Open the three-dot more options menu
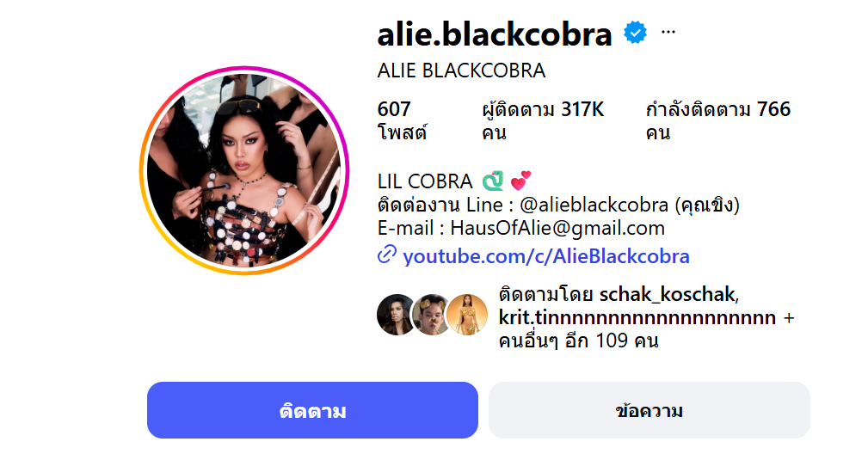This screenshot has height=454, width=868. pos(668,33)
